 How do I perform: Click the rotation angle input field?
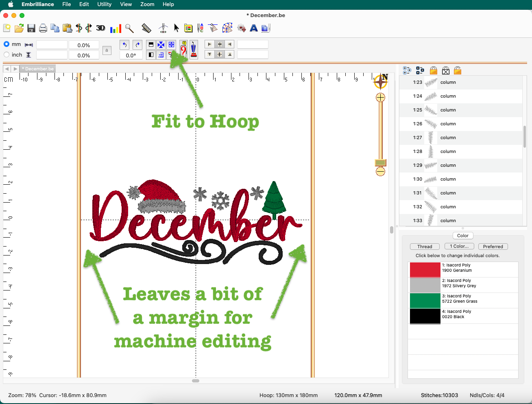(131, 55)
